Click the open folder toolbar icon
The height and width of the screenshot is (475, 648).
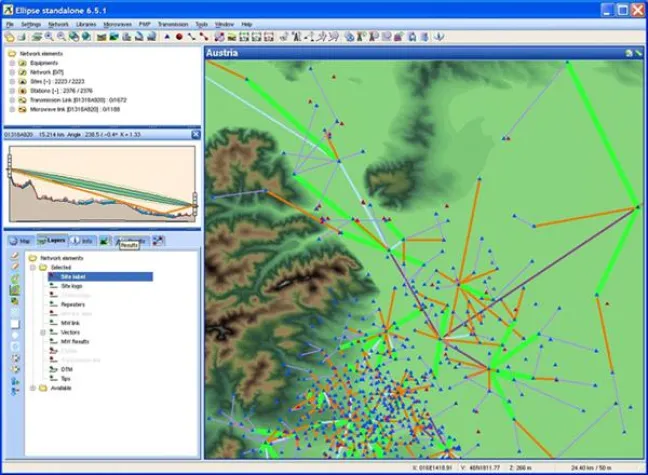(9, 37)
